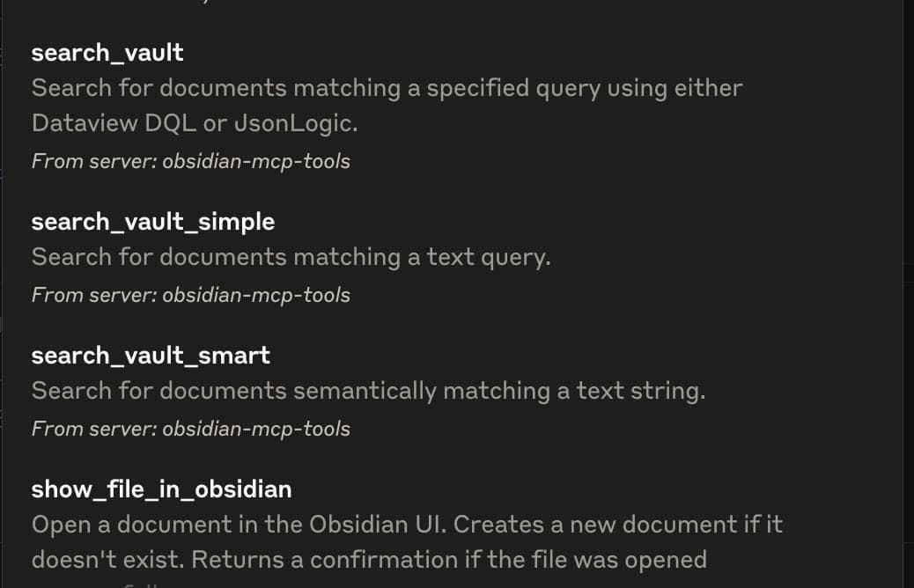Image resolution: width=914 pixels, height=588 pixels.
Task: Select the search_vault tool name
Action: coord(107,53)
